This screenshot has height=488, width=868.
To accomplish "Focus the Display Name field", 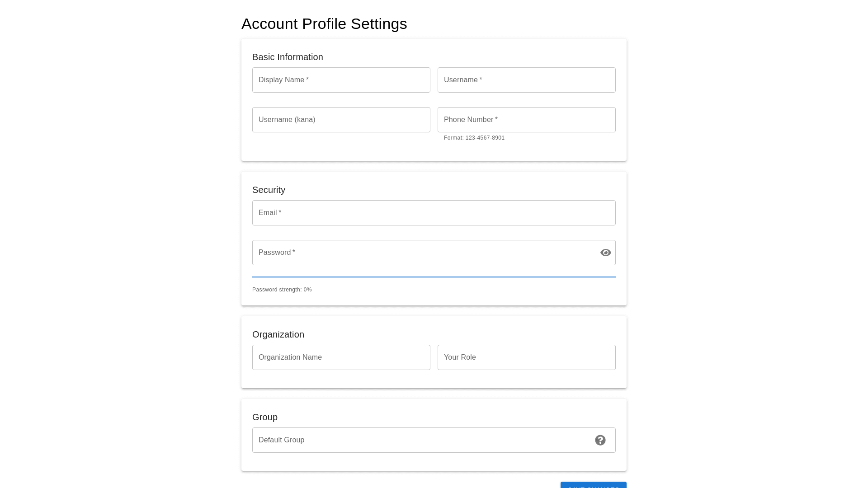I will coord(341,80).
